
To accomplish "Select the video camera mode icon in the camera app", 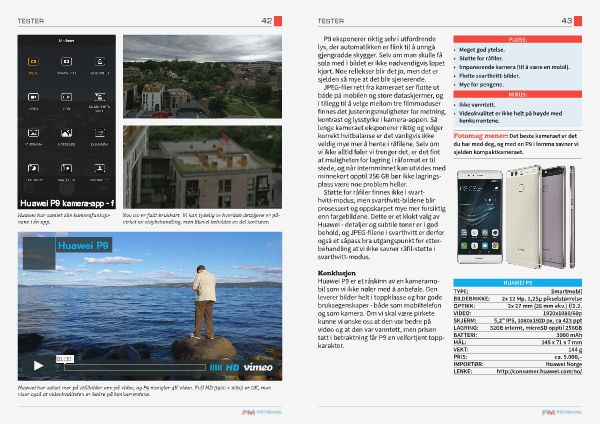I will coord(33,97).
